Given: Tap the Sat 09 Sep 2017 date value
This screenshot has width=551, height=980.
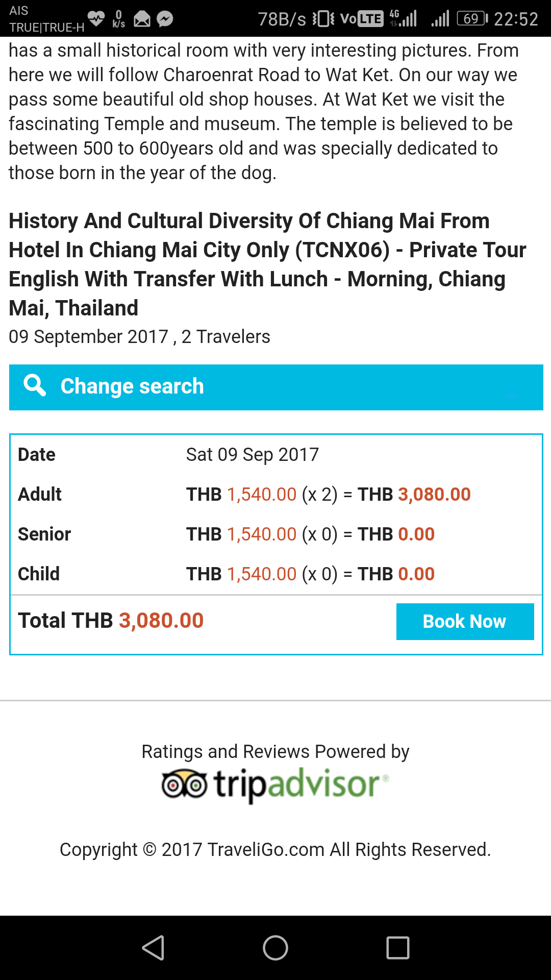Looking at the screenshot, I should [253, 454].
